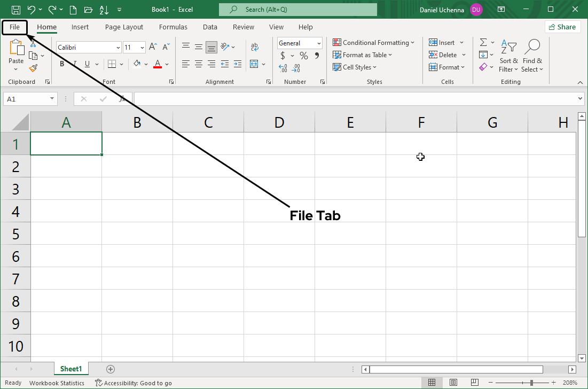This screenshot has height=389, width=588.
Task: Switch to the Formulas ribbon tab
Action: pyautogui.click(x=173, y=27)
